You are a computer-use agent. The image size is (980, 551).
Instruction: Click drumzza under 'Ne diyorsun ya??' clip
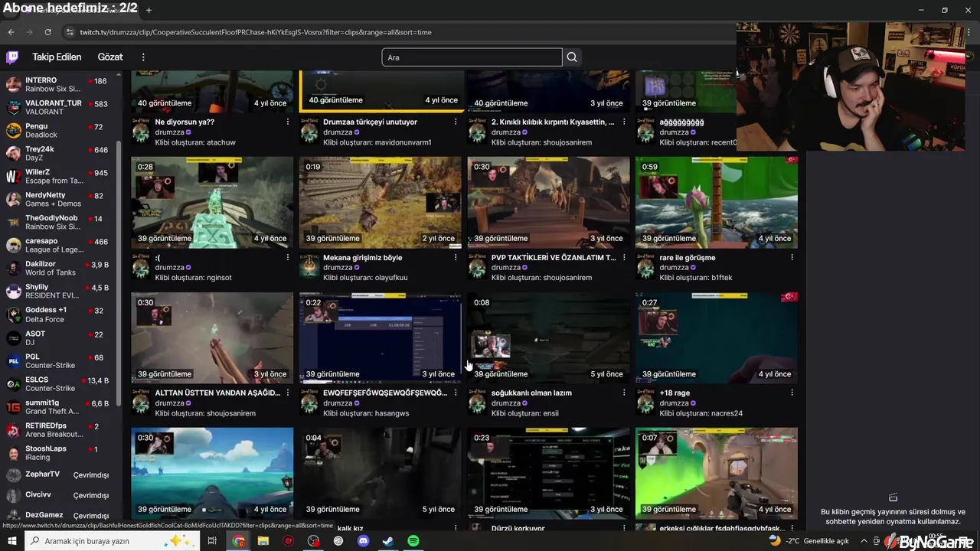coord(170,132)
